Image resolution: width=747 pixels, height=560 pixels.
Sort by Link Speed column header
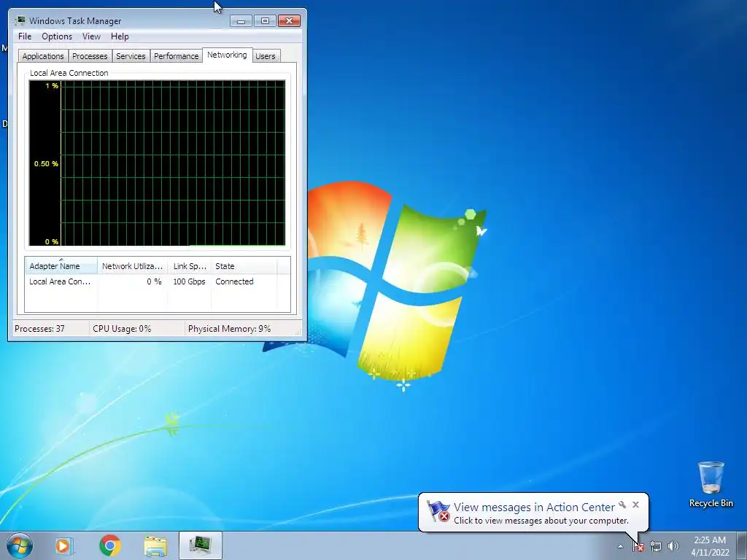[189, 266]
